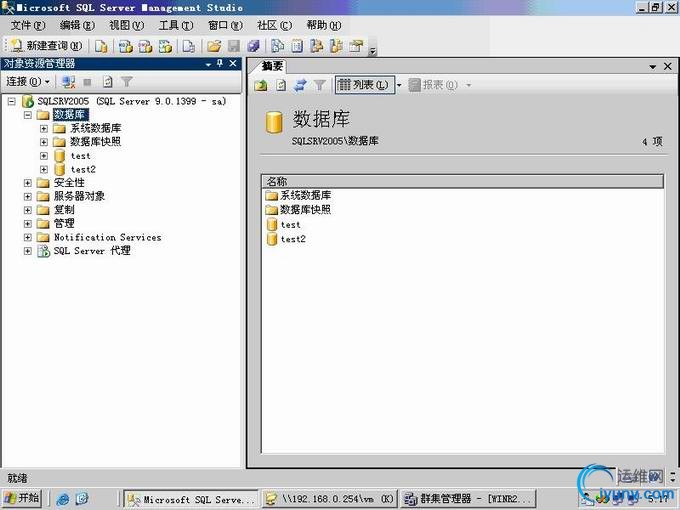The width and height of the screenshot is (680, 510).
Task: Expand the Notification Services tree node
Action: pyautogui.click(x=28, y=237)
